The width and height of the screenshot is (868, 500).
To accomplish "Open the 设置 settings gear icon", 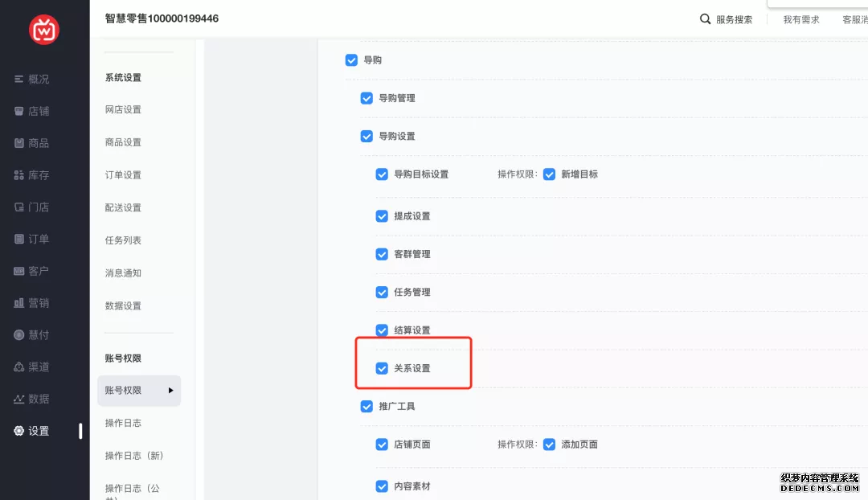I will [x=18, y=431].
